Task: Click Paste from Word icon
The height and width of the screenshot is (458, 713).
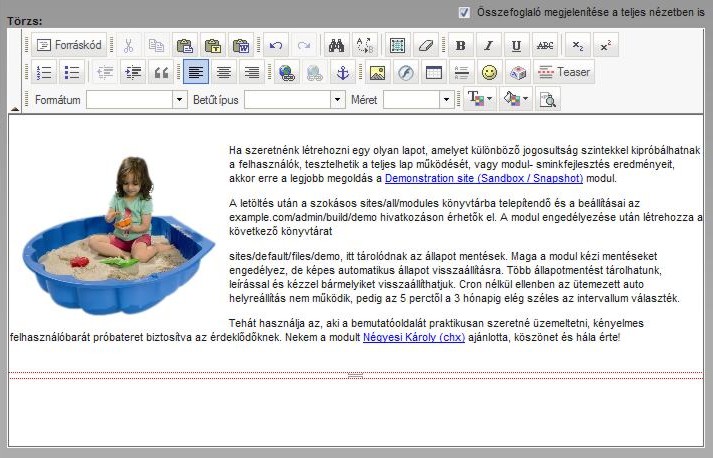Action: pos(241,45)
